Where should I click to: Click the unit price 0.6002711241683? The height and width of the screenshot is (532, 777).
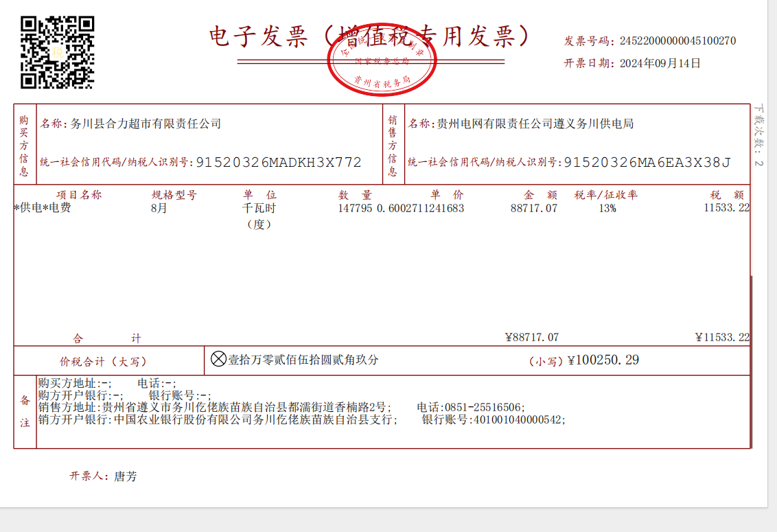421,208
